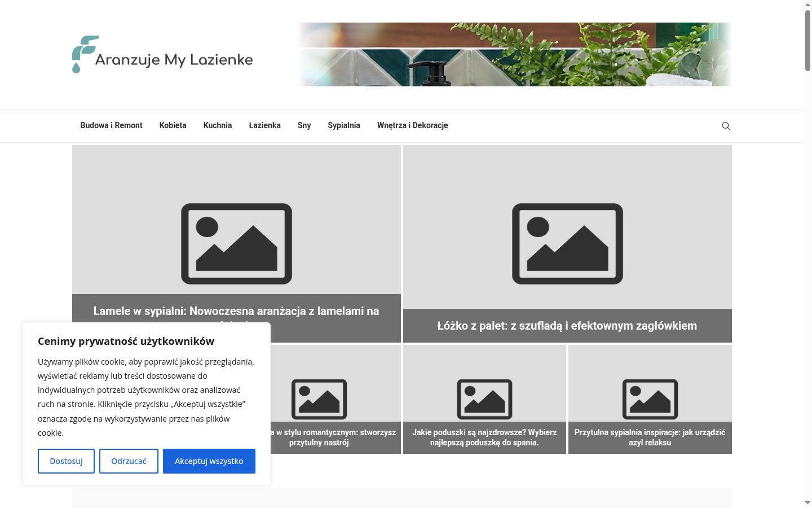Accept cookies with Akceptuj wszystko
The height and width of the screenshot is (508, 812).
coord(209,461)
